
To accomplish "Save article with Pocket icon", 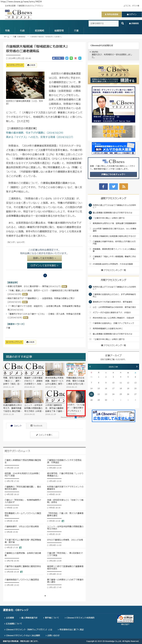I will point(76,58).
